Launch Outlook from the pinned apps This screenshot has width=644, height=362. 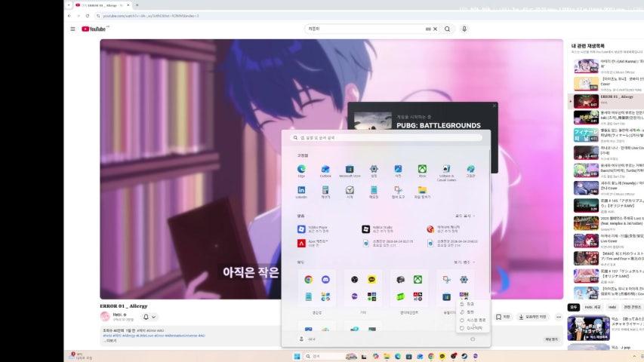pos(325,170)
